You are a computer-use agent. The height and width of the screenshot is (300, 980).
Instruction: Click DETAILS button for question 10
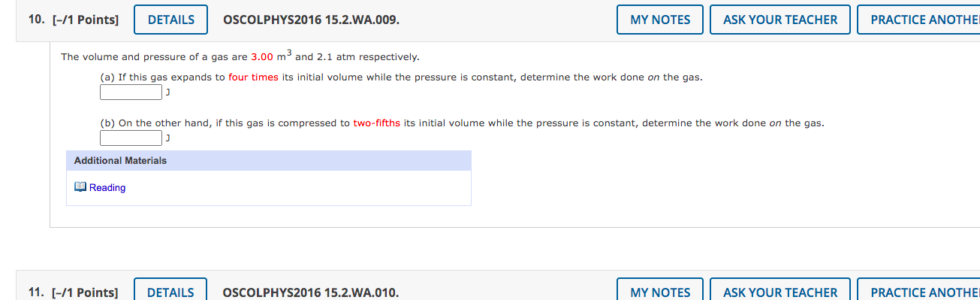pyautogui.click(x=171, y=20)
